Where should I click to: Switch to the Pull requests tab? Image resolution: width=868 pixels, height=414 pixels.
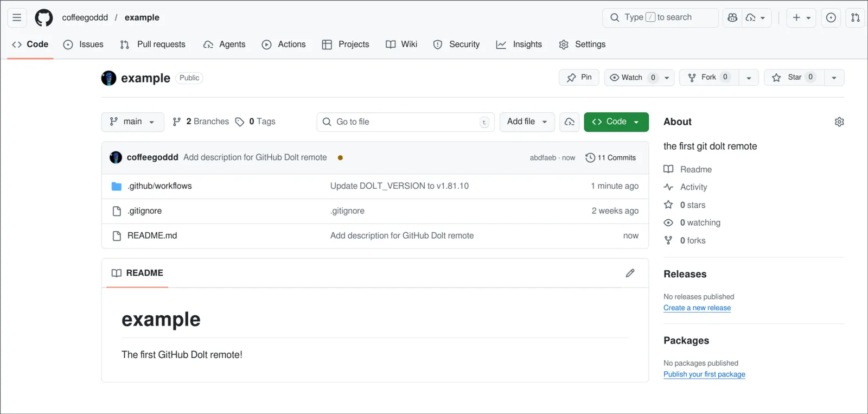click(x=153, y=44)
